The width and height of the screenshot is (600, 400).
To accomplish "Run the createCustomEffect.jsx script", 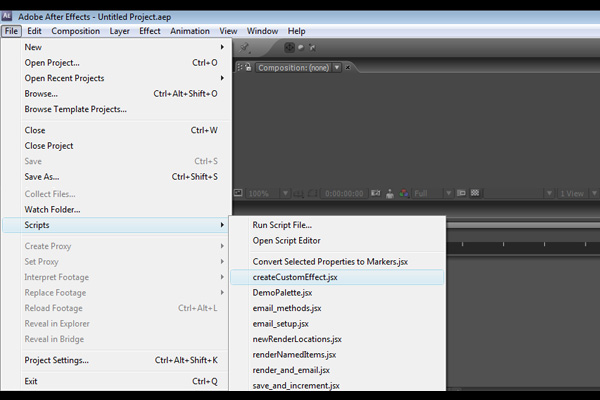I will [x=337, y=277].
